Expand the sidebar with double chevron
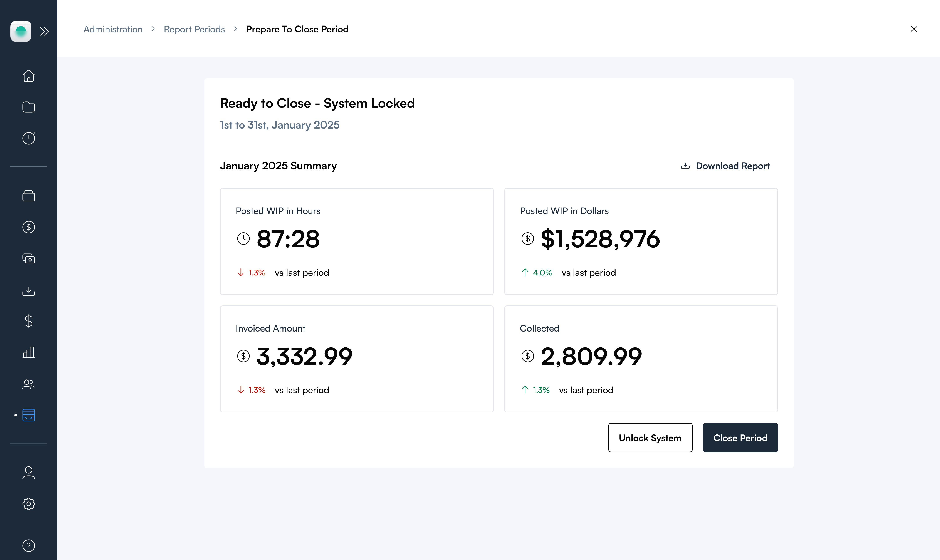 point(45,31)
